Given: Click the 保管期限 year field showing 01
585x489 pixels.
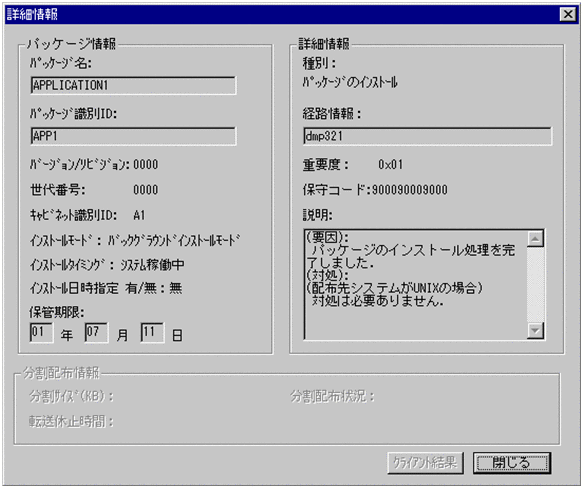Looking at the screenshot, I should tap(41, 332).
